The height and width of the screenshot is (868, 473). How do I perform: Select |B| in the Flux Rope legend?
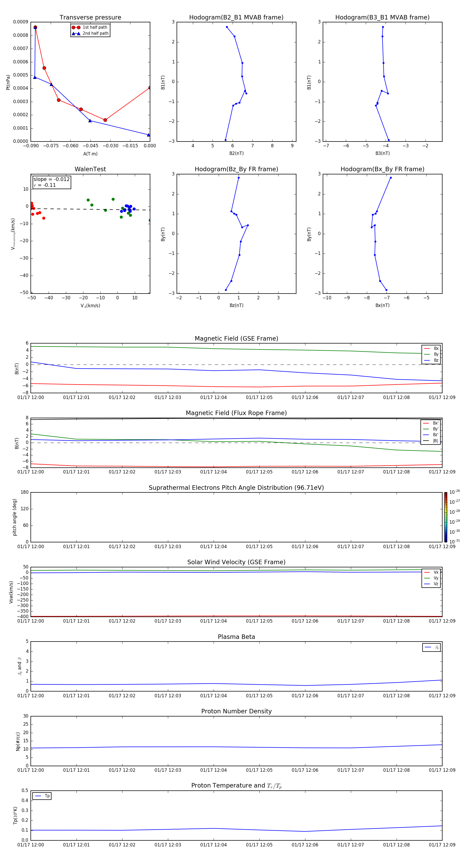(431, 441)
